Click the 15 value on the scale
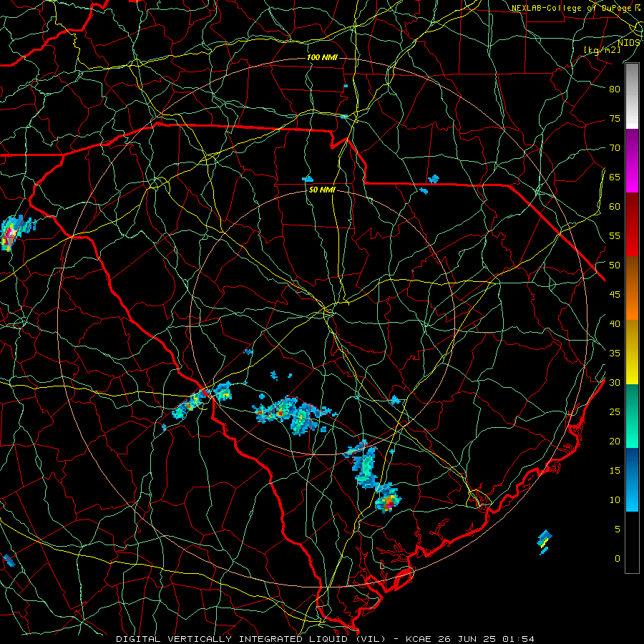 (x=615, y=471)
